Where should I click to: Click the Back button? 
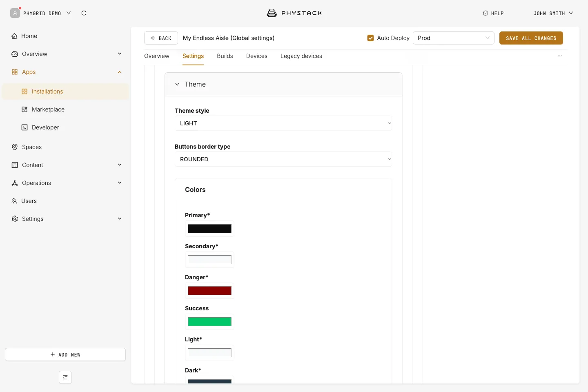click(161, 38)
